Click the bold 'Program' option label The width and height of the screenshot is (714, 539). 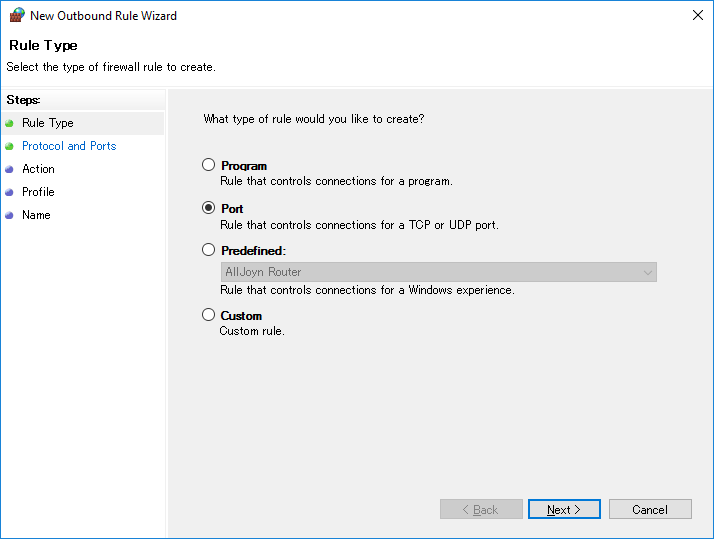(x=244, y=166)
